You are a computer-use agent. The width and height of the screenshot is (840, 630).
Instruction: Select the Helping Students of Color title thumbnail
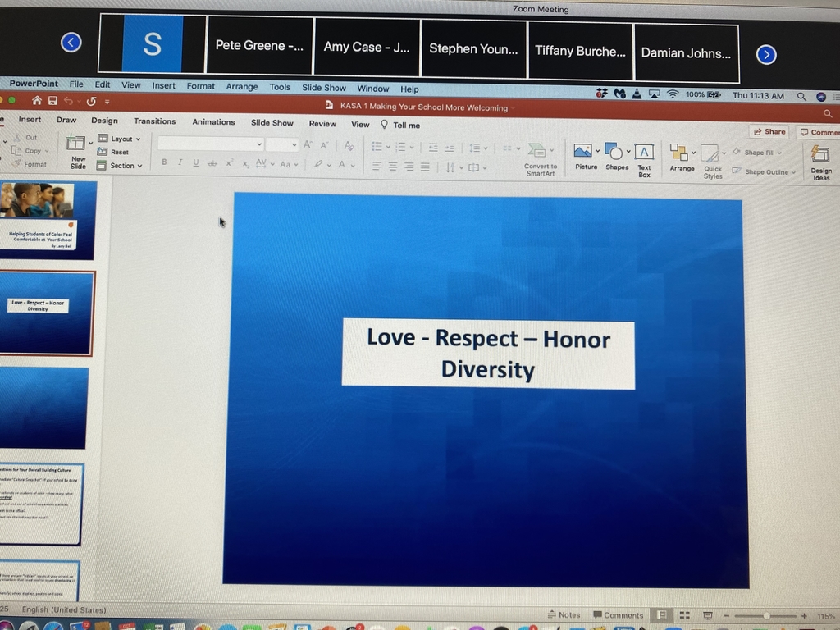(48, 220)
